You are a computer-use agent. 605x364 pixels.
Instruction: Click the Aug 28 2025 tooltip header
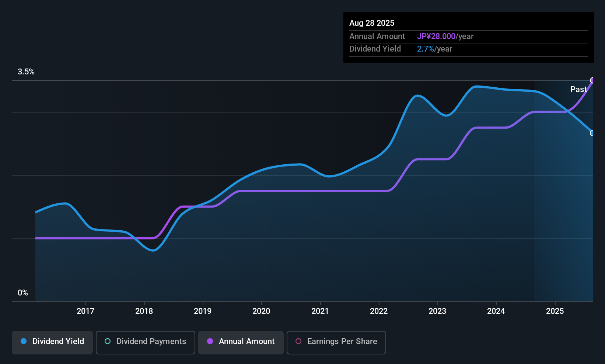372,23
